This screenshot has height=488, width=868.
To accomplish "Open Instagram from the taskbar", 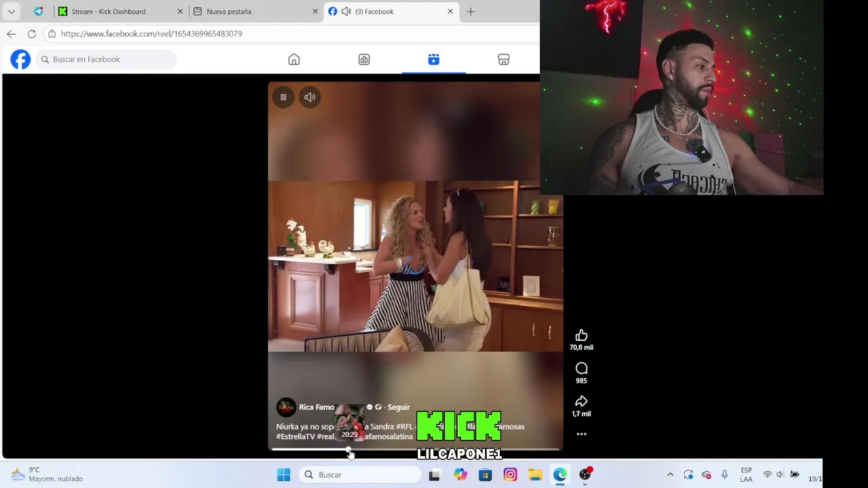I will [x=510, y=475].
